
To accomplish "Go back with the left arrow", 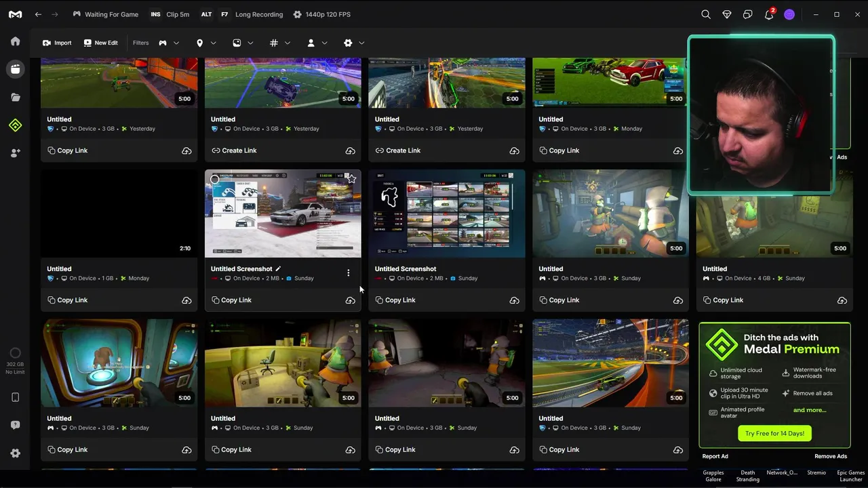I will (39, 14).
